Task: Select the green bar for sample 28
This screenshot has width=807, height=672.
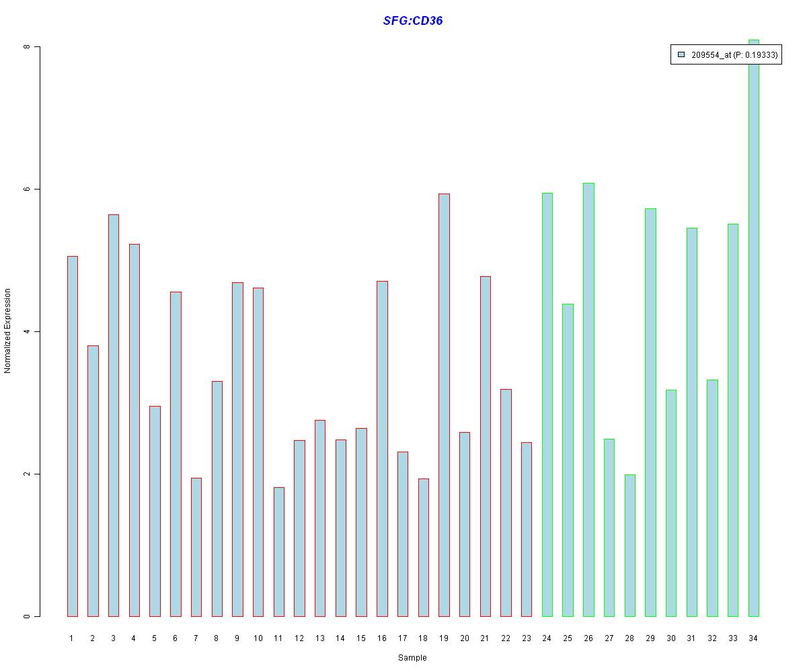Action: [x=629, y=545]
